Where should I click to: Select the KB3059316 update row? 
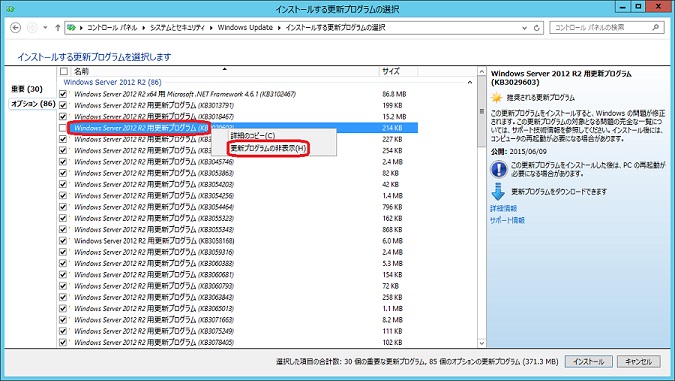[x=238, y=252]
